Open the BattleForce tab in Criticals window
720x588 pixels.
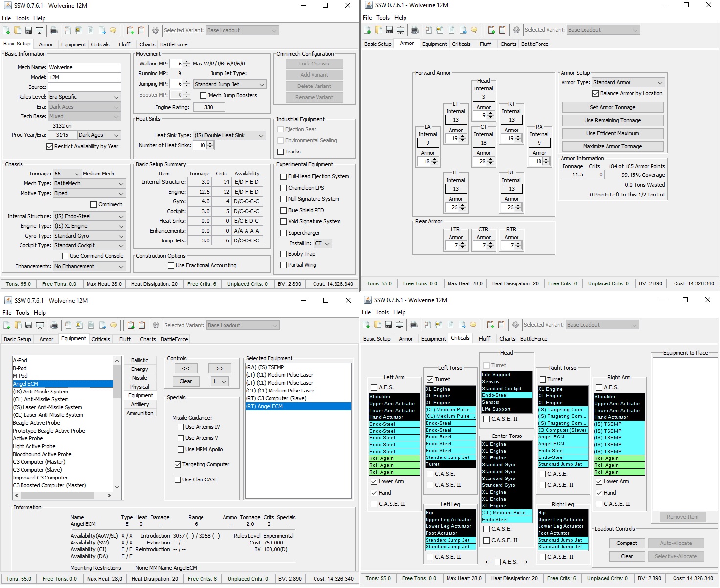click(534, 339)
